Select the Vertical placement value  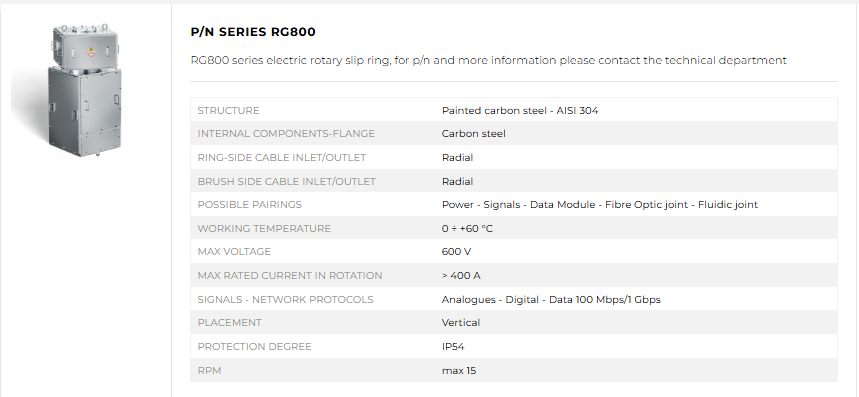[x=461, y=323]
